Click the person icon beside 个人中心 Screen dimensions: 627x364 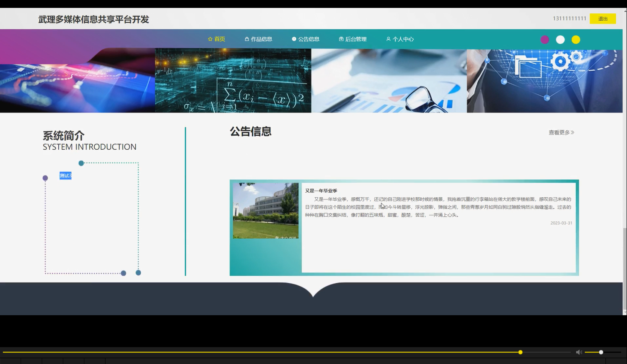388,39
